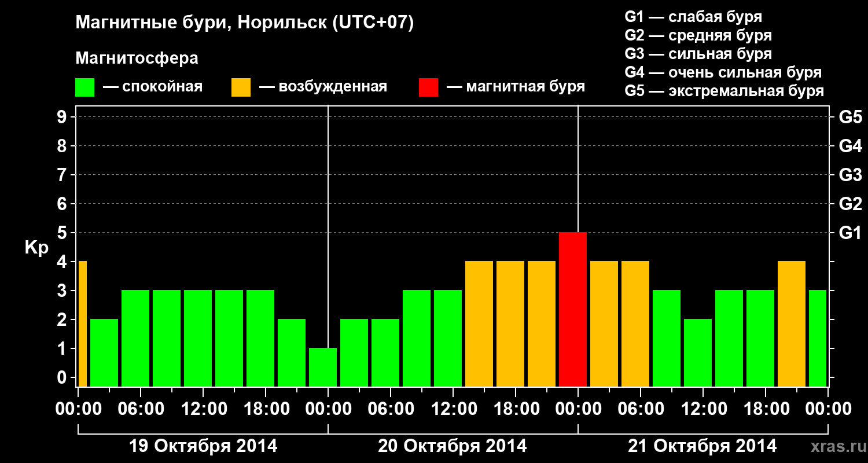
Task: Click the green calm magnetosphere legend swatch
Action: click(x=84, y=87)
